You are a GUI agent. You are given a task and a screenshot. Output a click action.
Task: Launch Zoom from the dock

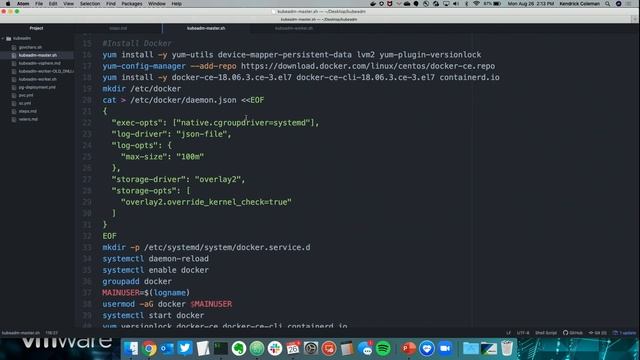[x=445, y=349]
